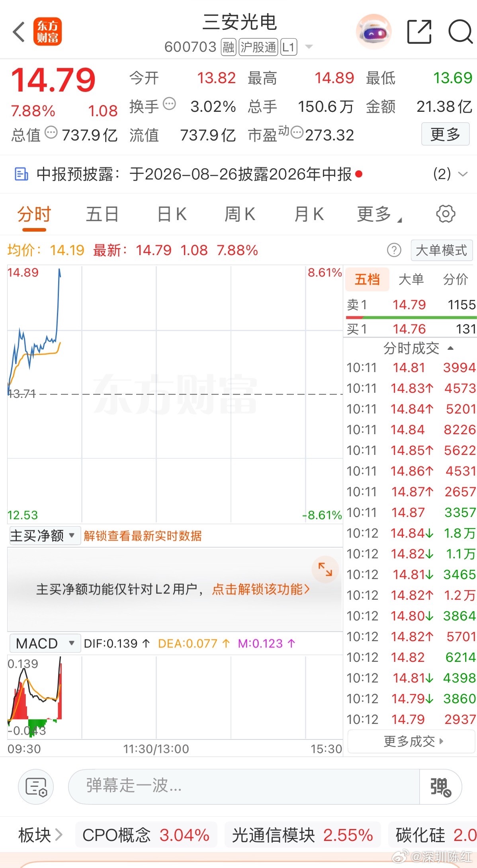Collapse 分时成交 section triangle

pos(451,348)
